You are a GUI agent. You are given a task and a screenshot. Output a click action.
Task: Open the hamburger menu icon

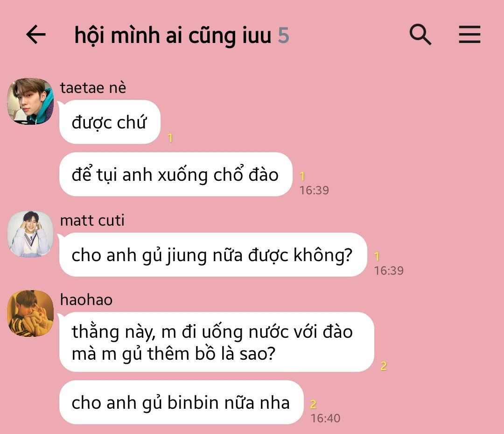[x=469, y=35]
